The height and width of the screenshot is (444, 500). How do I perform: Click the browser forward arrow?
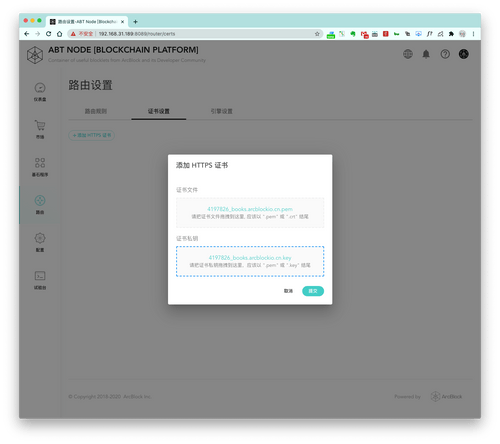[x=37, y=34]
